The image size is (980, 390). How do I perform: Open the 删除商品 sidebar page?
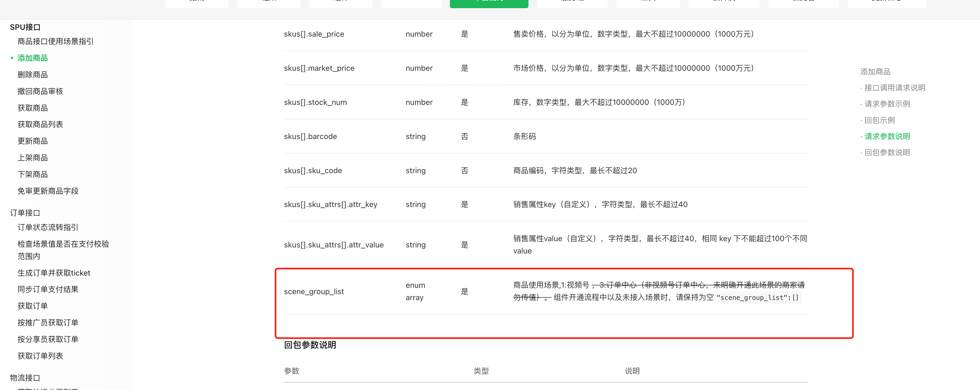32,75
